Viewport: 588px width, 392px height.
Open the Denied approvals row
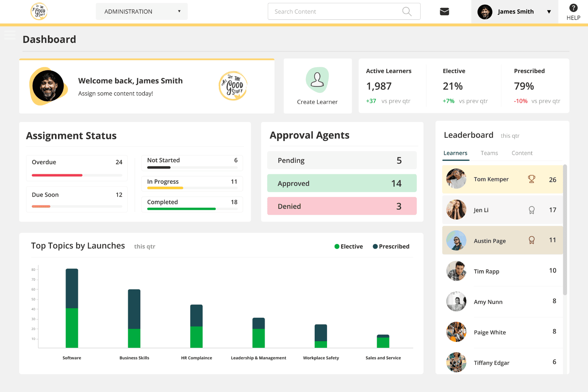pos(342,206)
